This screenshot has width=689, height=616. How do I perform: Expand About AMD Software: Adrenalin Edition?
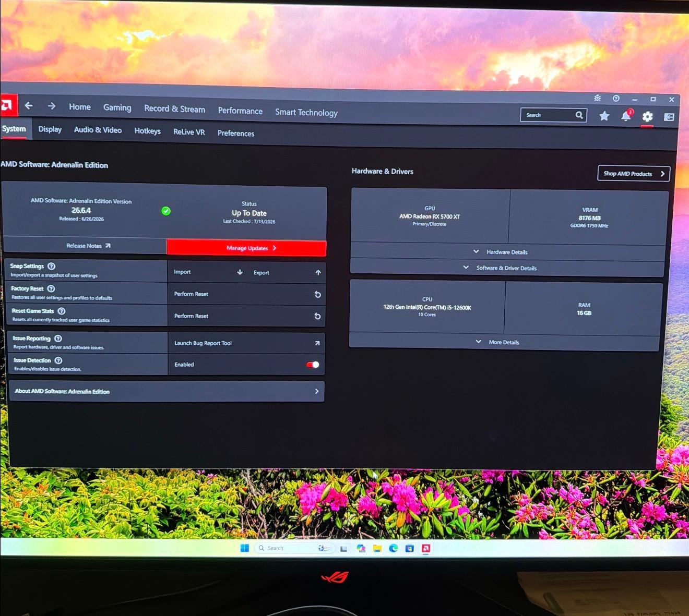tap(167, 391)
